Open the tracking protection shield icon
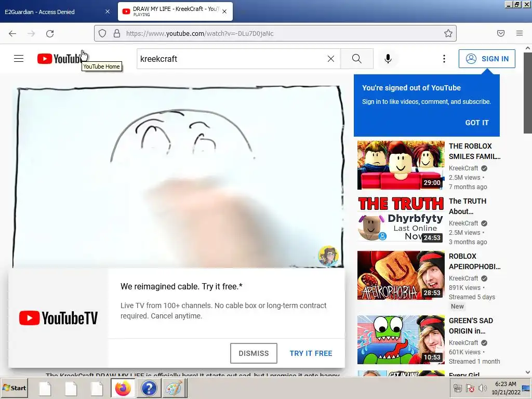This screenshot has height=399, width=532. coord(102,33)
